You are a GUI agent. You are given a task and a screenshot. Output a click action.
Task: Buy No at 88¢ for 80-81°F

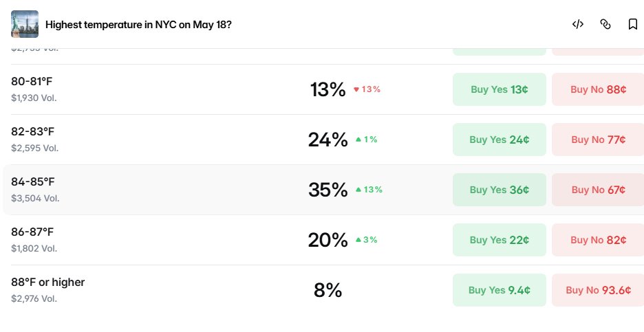pyautogui.click(x=598, y=89)
